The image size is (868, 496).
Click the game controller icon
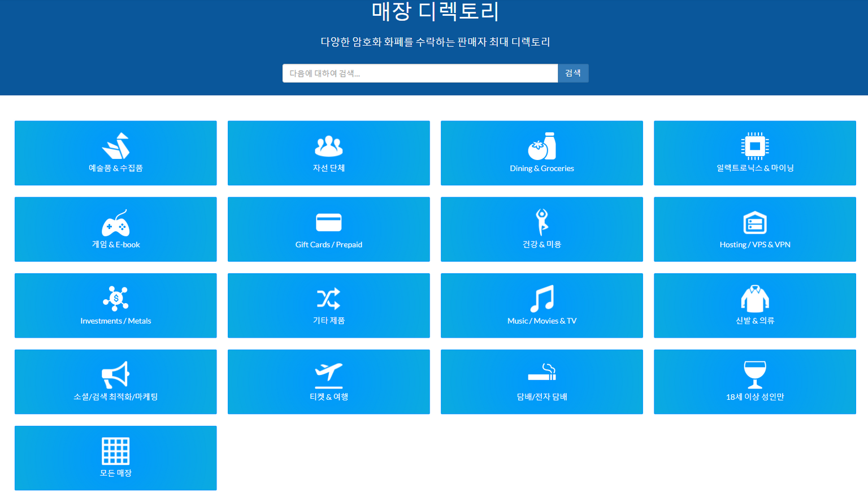tap(116, 223)
